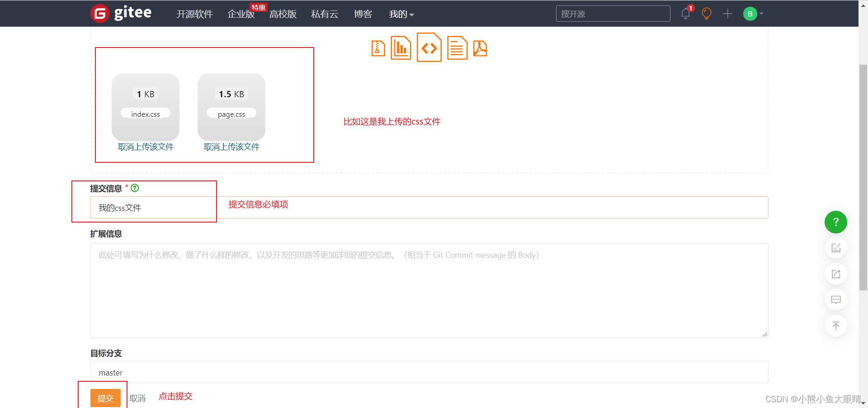868x408 pixels.
Task: Click the floating chat message icon
Action: tap(835, 299)
